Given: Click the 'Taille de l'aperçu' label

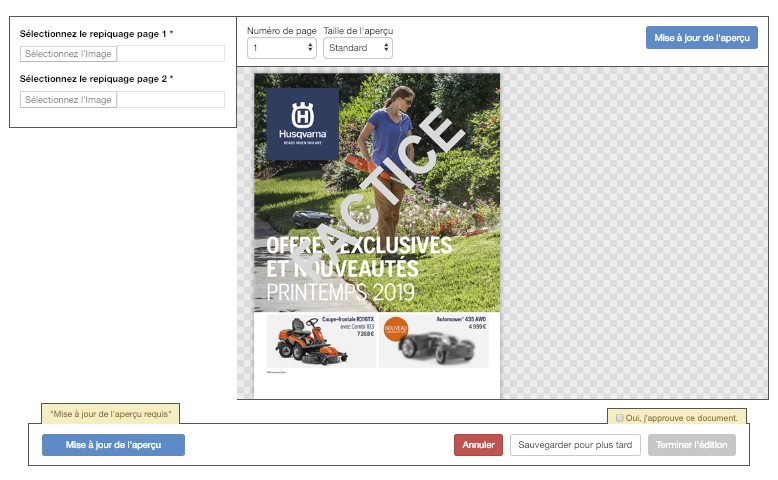Looking at the screenshot, I should [358, 31].
